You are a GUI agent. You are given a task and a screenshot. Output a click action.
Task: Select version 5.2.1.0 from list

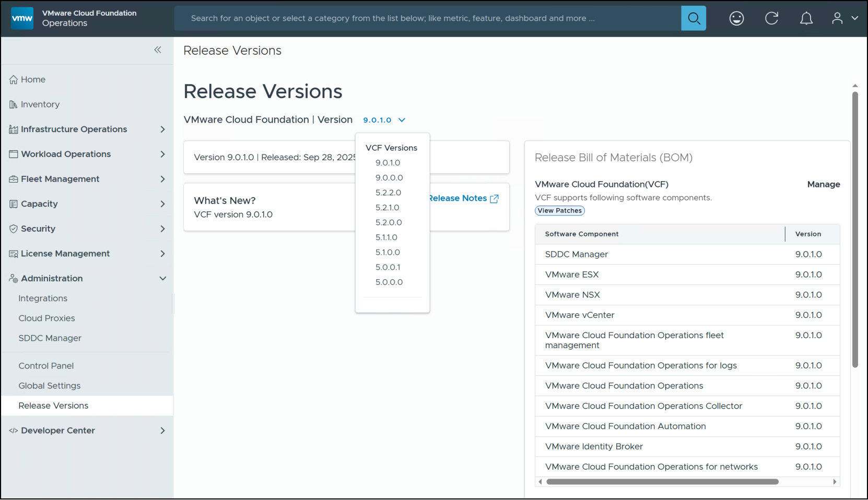(x=388, y=208)
